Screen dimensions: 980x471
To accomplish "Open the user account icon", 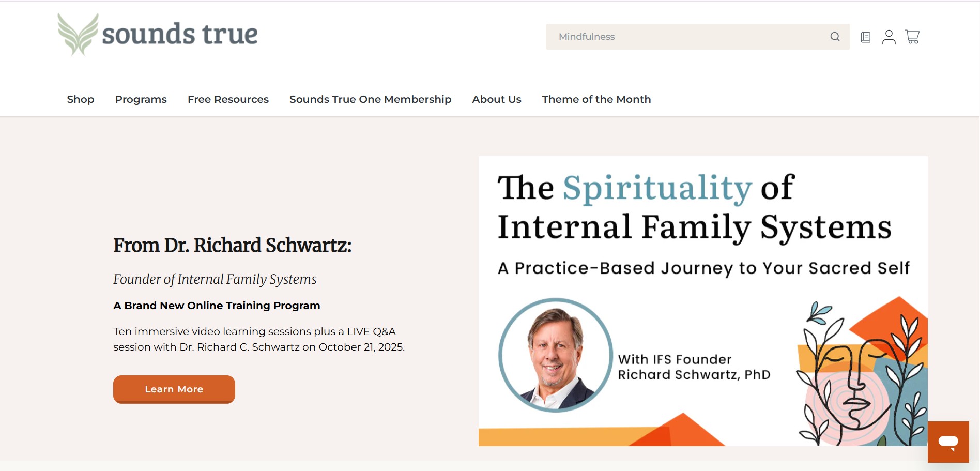I will [889, 37].
